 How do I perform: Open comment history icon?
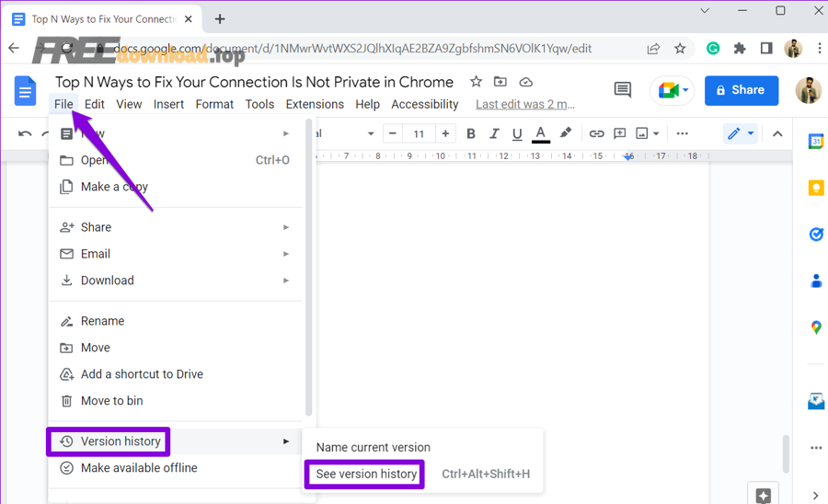(623, 90)
